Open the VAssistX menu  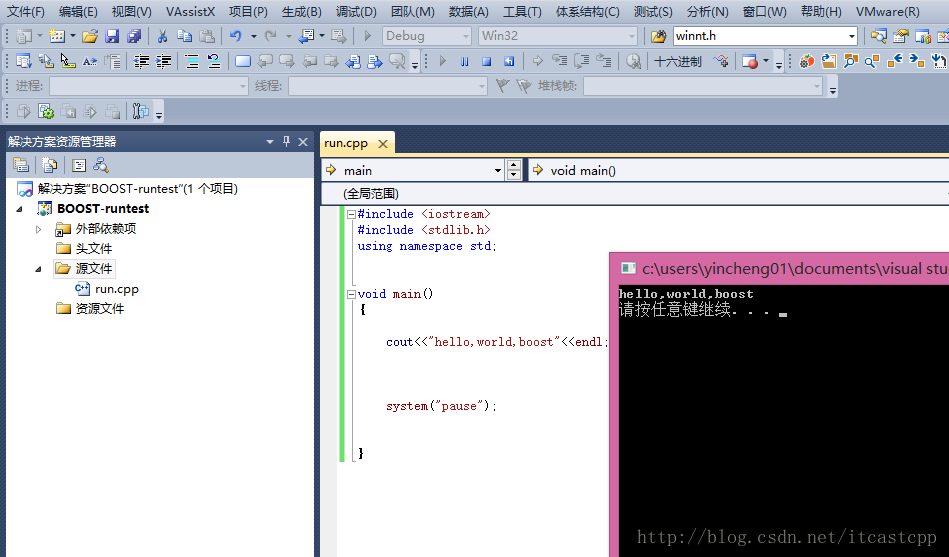point(190,12)
